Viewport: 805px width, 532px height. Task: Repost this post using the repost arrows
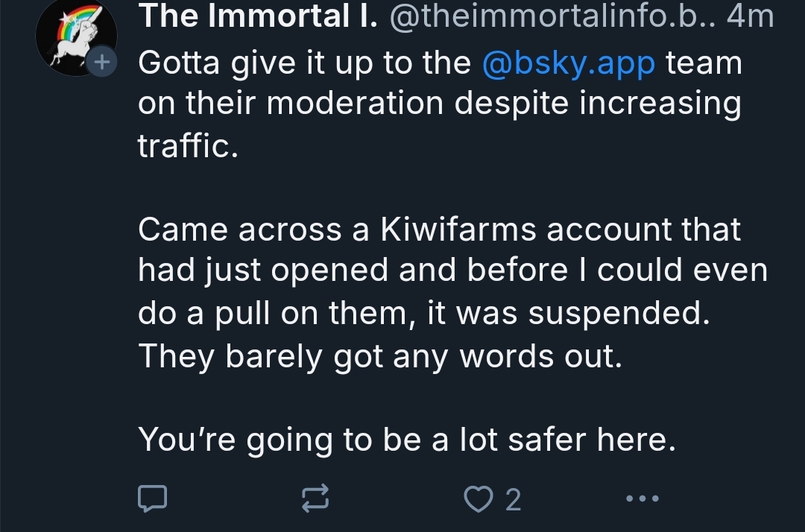314,498
